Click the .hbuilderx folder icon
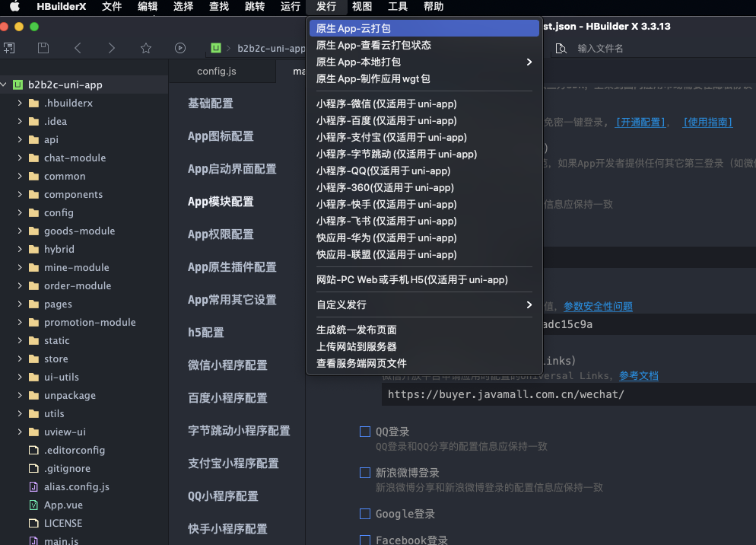 tap(33, 104)
